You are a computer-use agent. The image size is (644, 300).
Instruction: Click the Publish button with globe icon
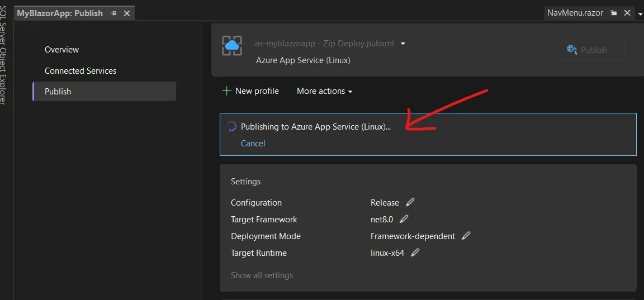[590, 50]
